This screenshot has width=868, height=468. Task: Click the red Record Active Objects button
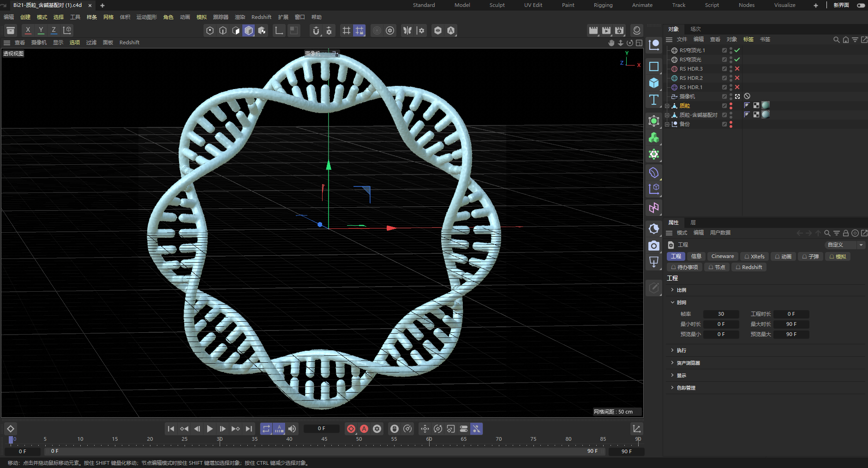pyautogui.click(x=351, y=429)
